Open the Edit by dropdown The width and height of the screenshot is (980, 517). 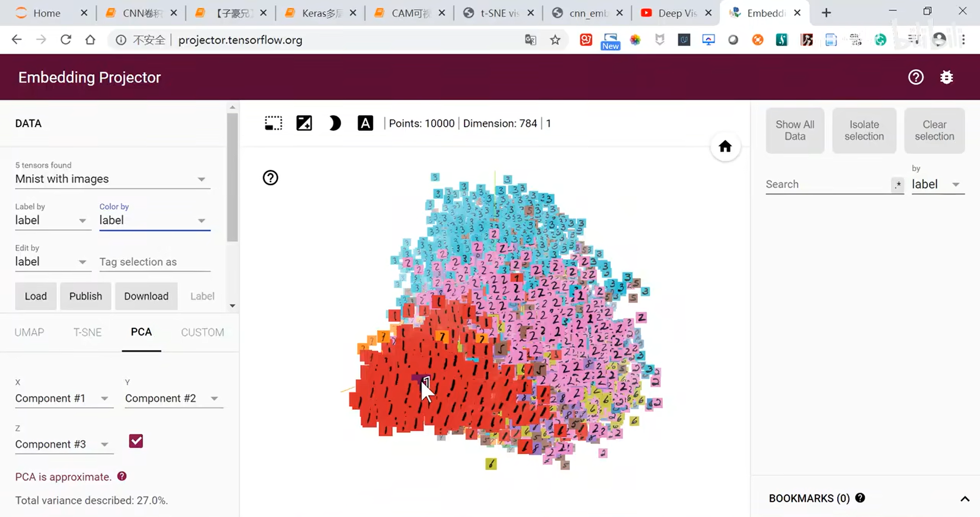pos(53,262)
